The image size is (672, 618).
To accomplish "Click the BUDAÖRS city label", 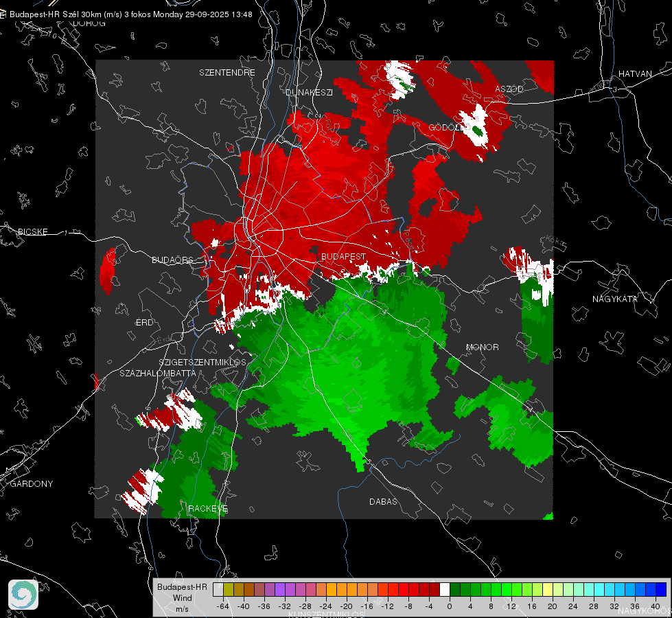I will coord(173,260).
